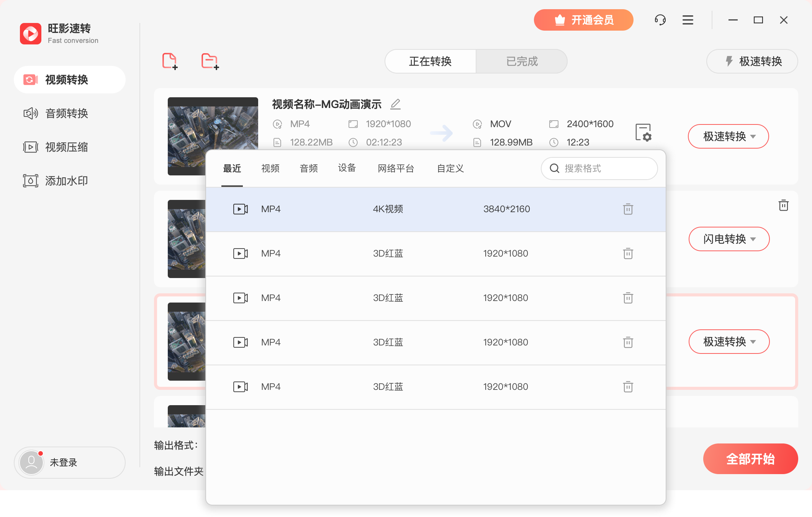Screen dimensions: 812x517
Task: Open the hamburger menu icon
Action: coord(688,20)
